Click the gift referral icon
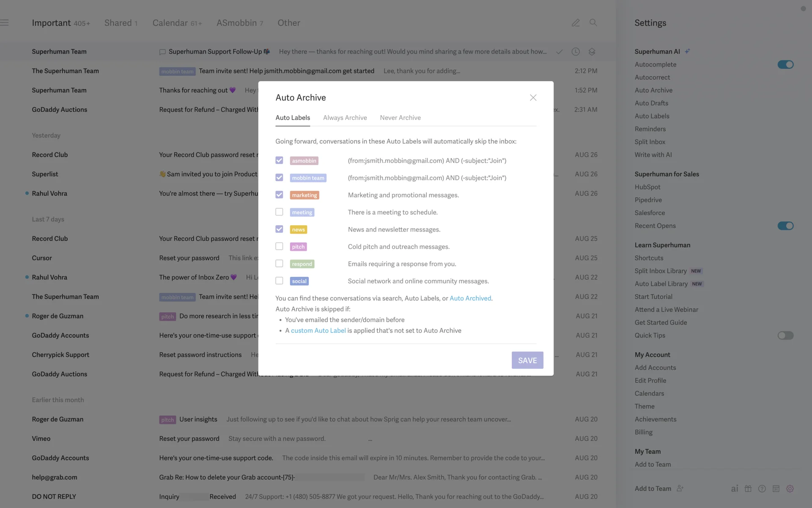Image resolution: width=812 pixels, height=508 pixels. click(748, 489)
